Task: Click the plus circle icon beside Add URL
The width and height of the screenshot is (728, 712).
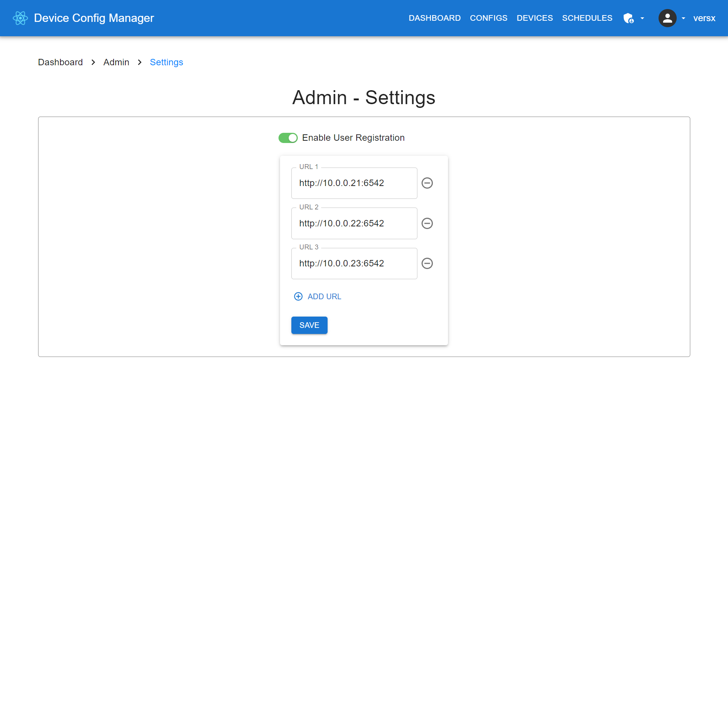Action: (x=298, y=297)
